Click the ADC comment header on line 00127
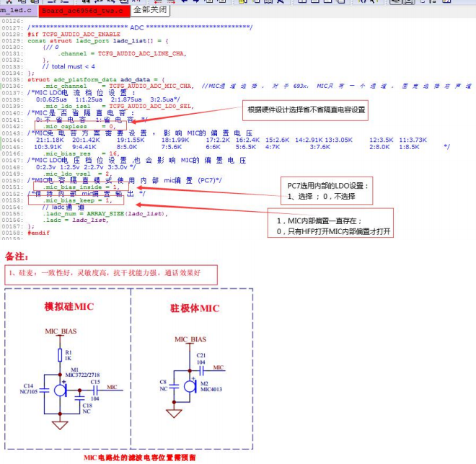 (140, 27)
